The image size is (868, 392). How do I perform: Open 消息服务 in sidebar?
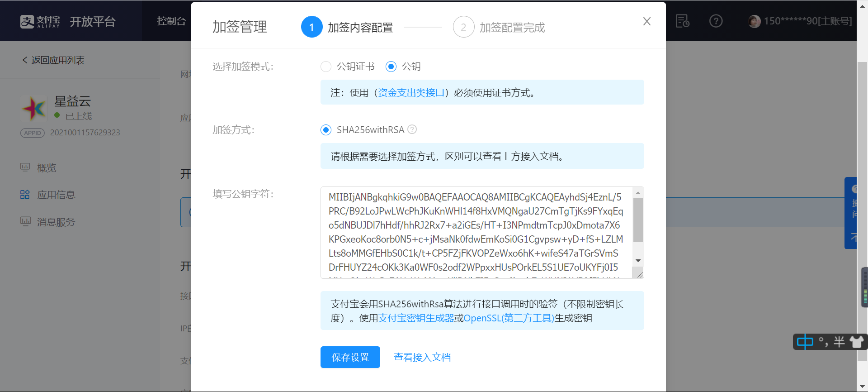56,222
